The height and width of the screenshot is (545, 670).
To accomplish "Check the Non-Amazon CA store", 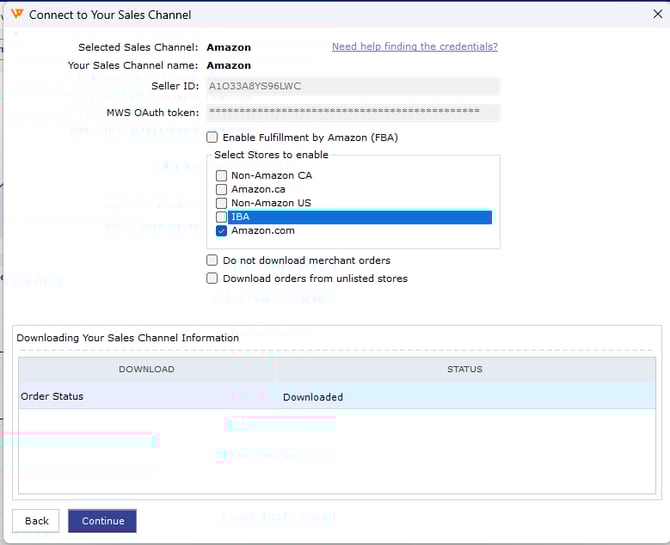I will pyautogui.click(x=222, y=175).
